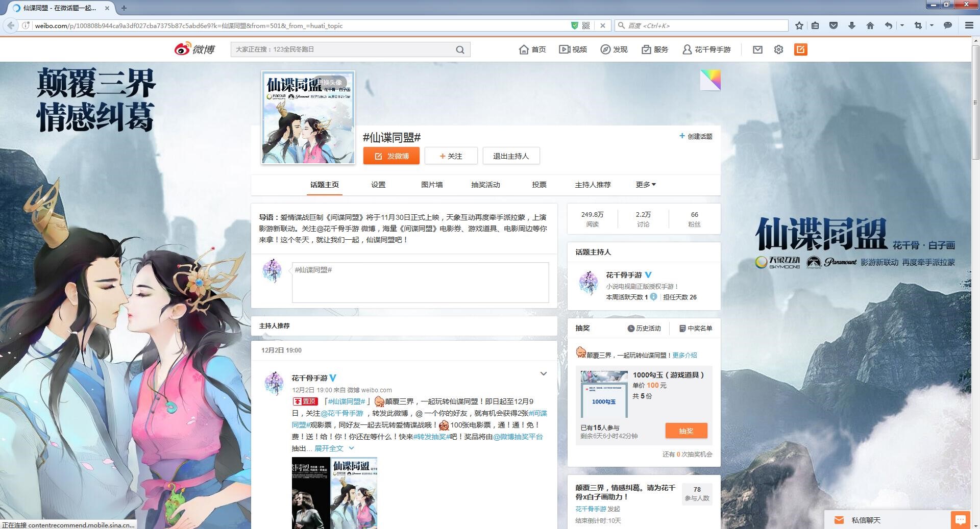This screenshot has width=980, height=529.
Task: Click the 更换头像 change avatar label
Action: click(330, 82)
